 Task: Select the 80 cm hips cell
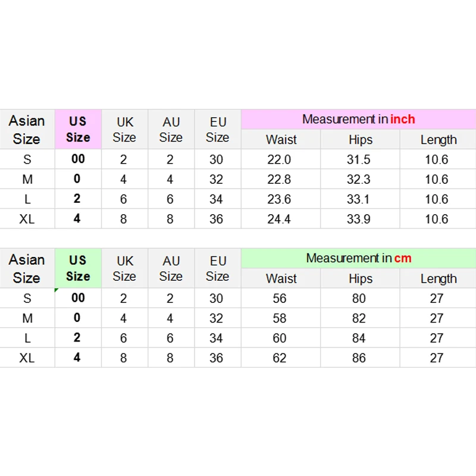pos(359,299)
